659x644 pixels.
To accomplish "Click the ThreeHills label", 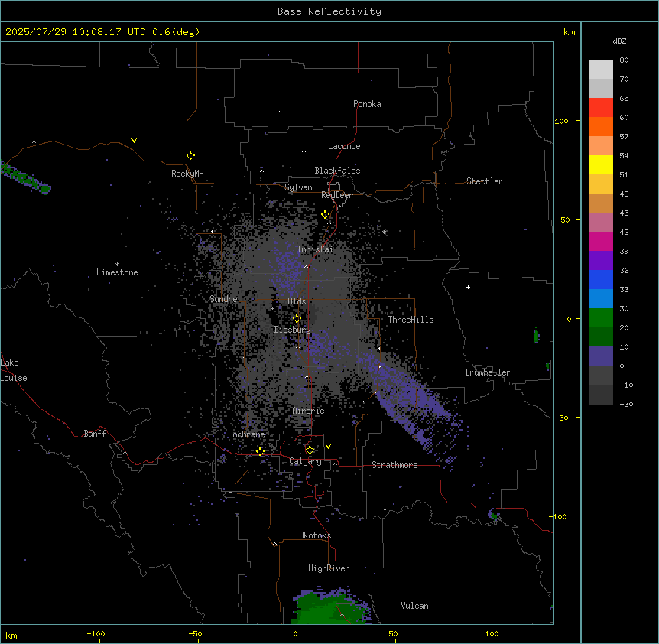I will click(x=411, y=320).
